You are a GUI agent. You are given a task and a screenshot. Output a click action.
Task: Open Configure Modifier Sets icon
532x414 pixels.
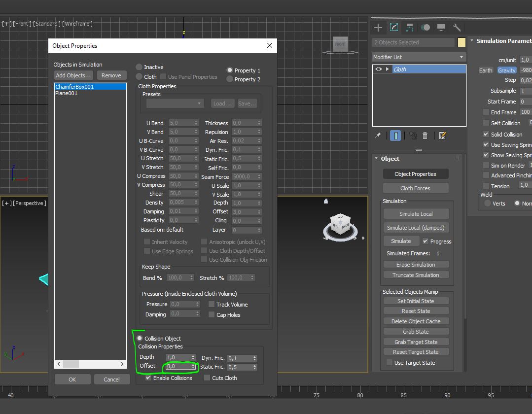pos(442,136)
